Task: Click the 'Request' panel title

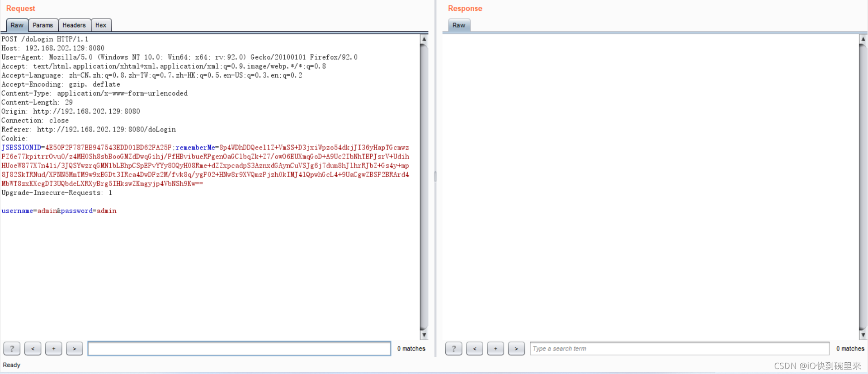Action: tap(20, 8)
